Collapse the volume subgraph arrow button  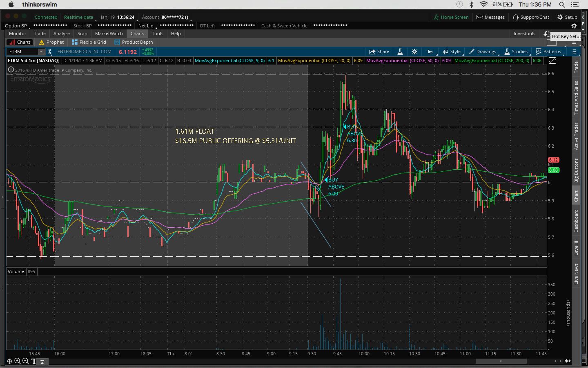tap(42, 362)
